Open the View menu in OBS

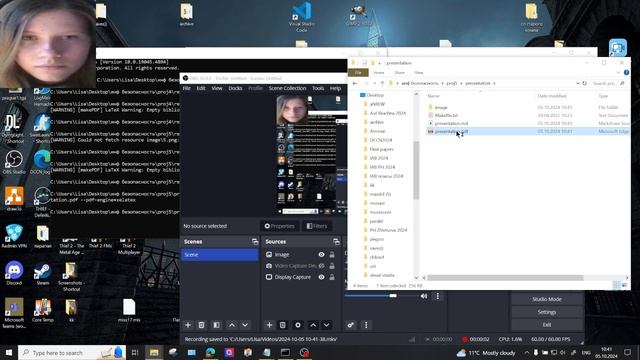pos(217,88)
